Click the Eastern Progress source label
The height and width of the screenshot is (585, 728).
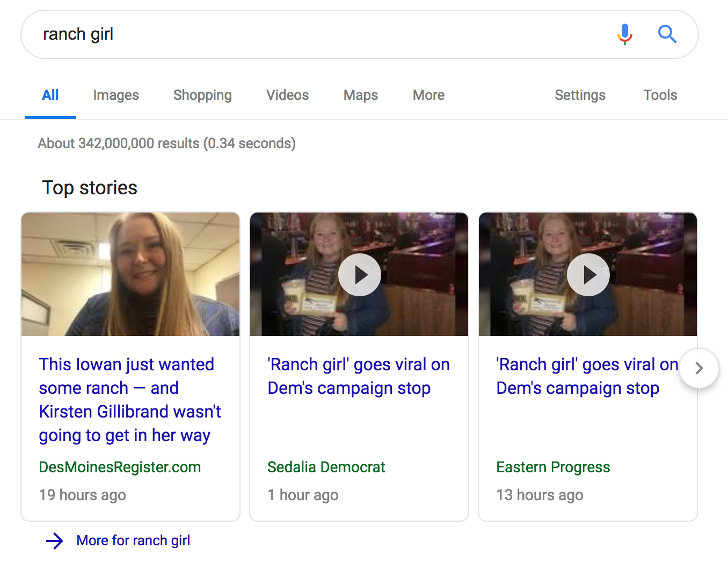click(x=553, y=467)
